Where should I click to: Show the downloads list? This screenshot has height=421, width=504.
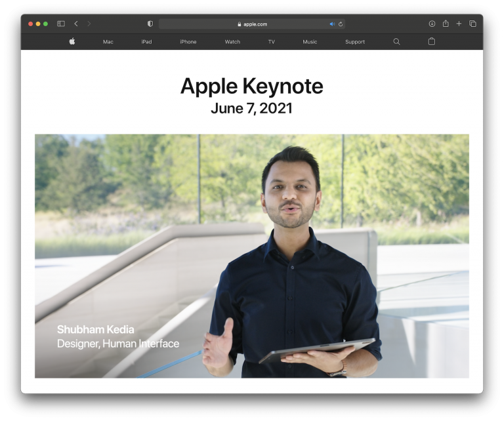[x=432, y=24]
